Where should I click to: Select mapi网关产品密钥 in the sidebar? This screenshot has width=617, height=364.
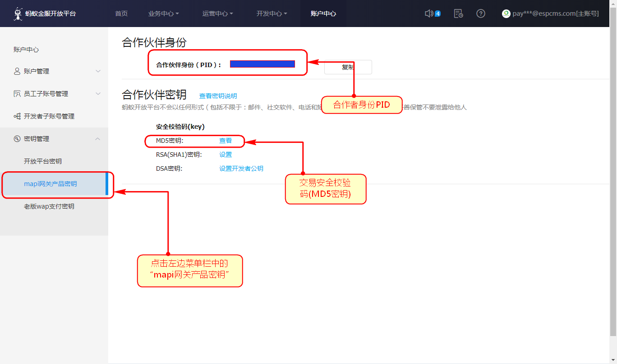click(x=54, y=184)
